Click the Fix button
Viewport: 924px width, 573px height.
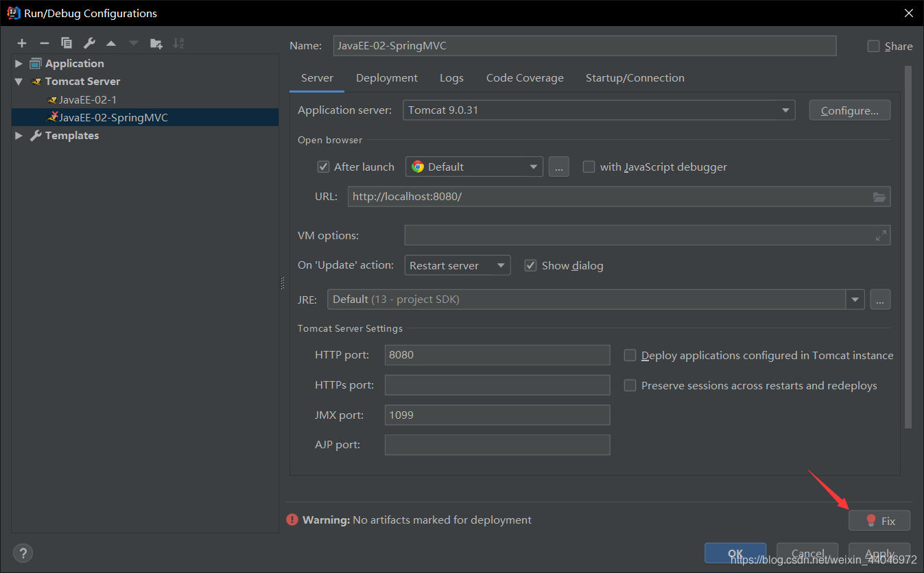tap(879, 521)
